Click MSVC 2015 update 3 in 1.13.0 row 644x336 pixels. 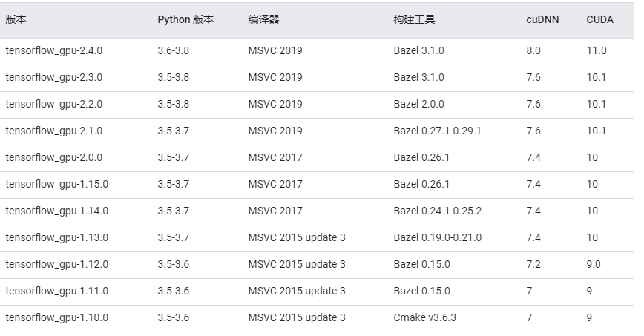(297, 237)
